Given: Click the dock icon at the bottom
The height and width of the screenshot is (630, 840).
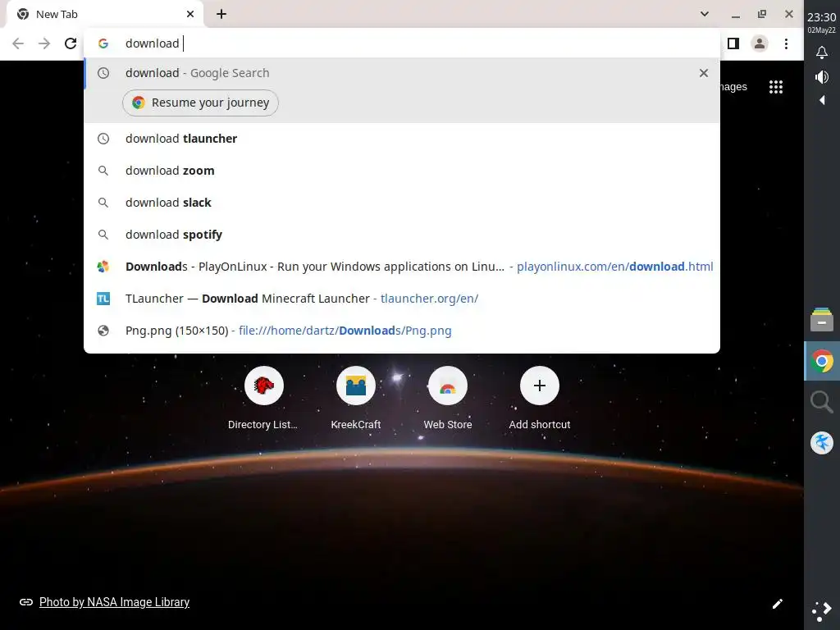Looking at the screenshot, I should [822, 611].
